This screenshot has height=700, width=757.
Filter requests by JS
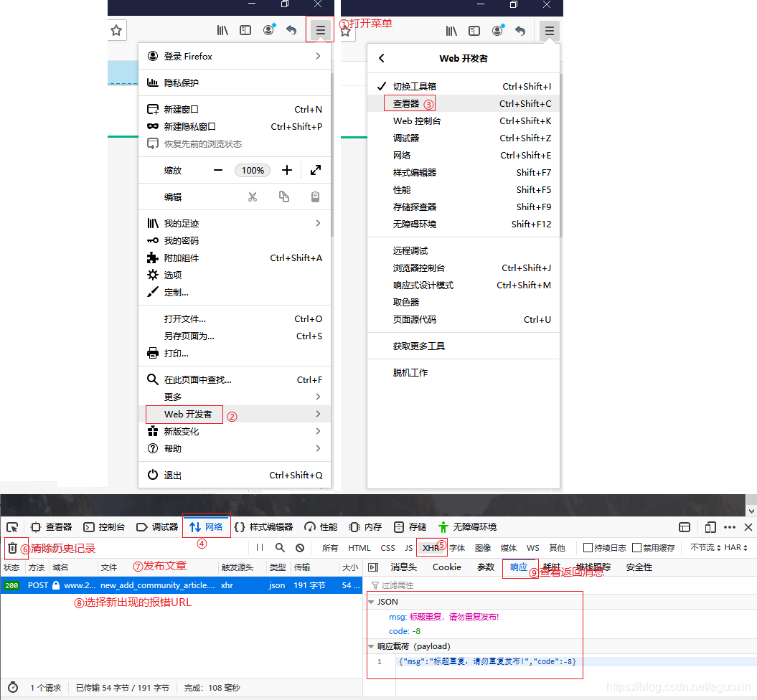(409, 548)
